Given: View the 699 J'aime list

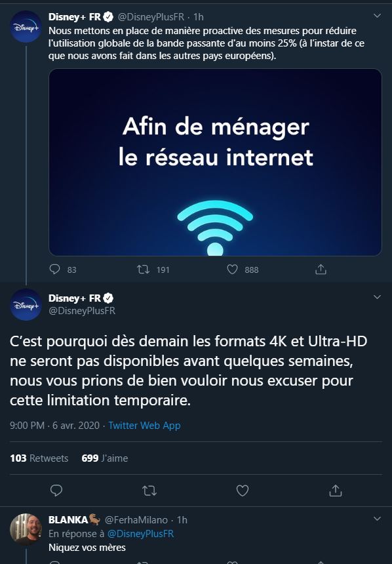Looking at the screenshot, I should pyautogui.click(x=105, y=458).
